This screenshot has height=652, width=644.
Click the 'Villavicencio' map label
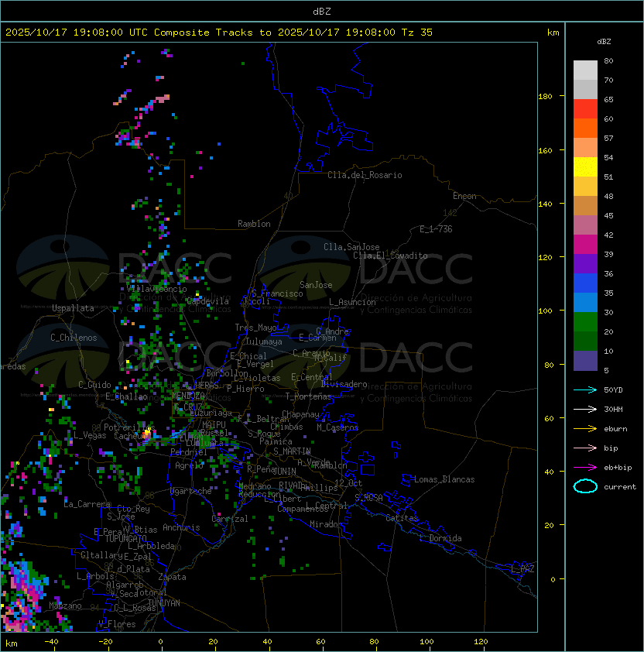coord(156,289)
